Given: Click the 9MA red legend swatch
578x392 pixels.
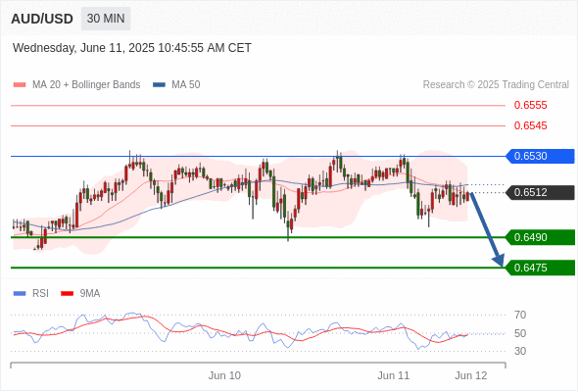Looking at the screenshot, I should 67,294.
